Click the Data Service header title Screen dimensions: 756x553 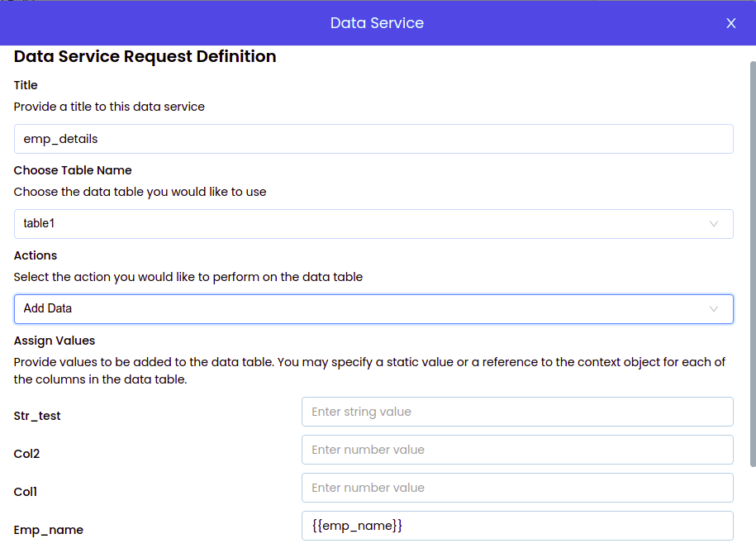377,23
